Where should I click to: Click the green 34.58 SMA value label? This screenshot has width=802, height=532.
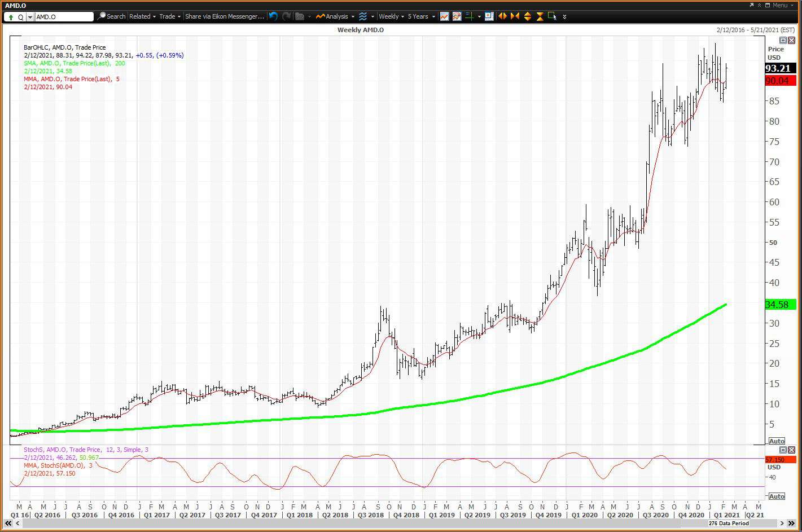coord(780,305)
